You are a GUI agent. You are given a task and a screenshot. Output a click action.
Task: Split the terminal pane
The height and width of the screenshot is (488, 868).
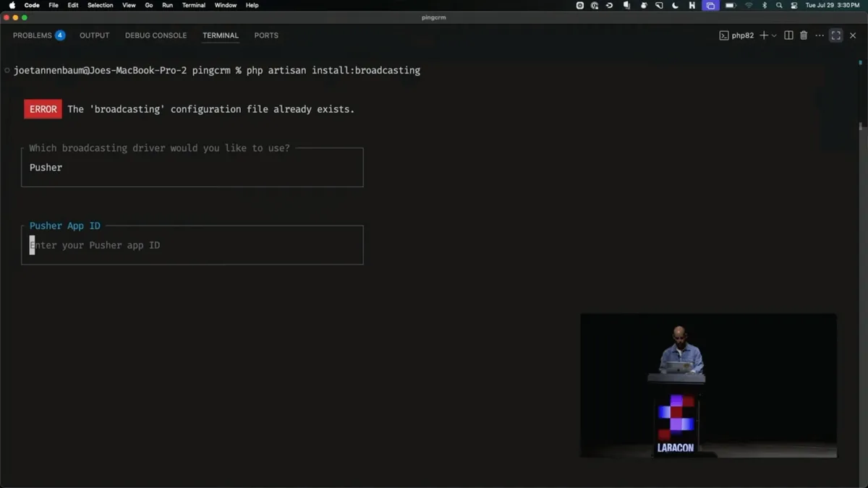(x=788, y=35)
